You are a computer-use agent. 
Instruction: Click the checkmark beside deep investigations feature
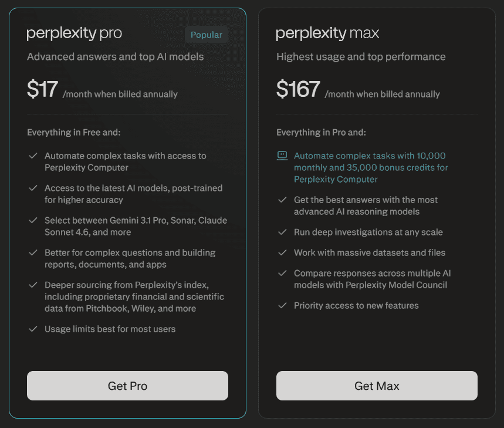pos(282,232)
